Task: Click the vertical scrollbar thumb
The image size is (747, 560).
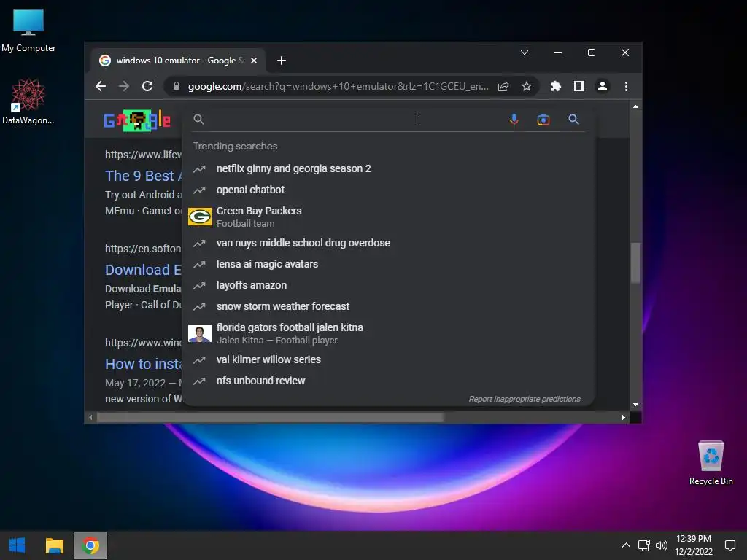Action: [x=635, y=262]
